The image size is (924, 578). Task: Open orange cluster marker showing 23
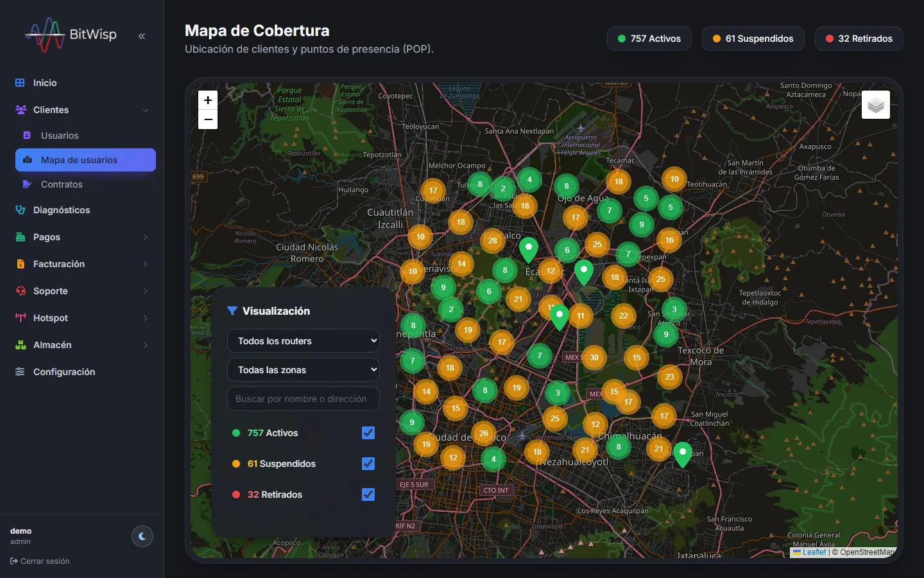click(670, 377)
